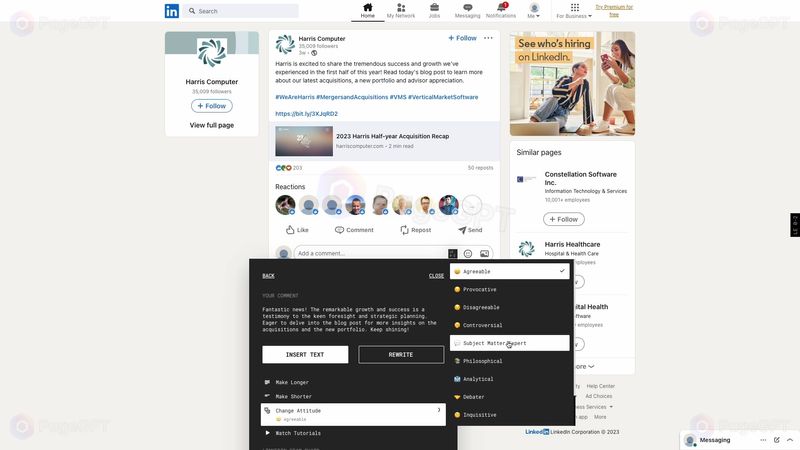The width and height of the screenshot is (800, 450).
Task: Choose the Provocative attitude option
Action: tap(509, 289)
